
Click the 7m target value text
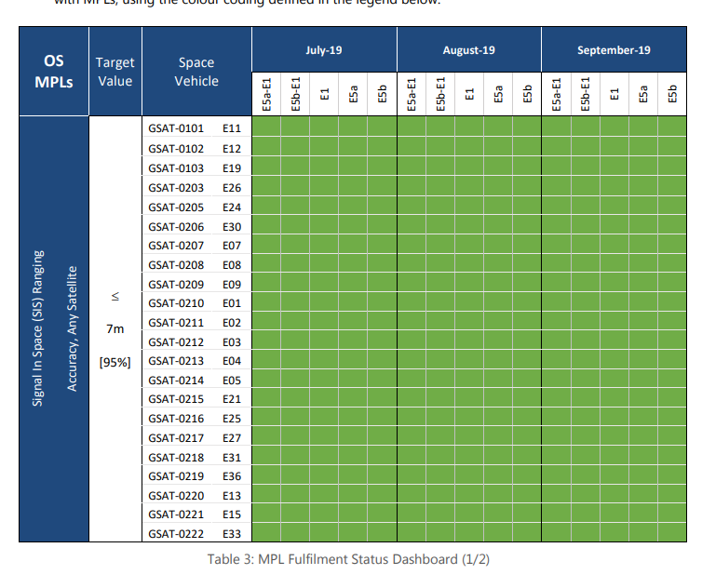tap(115, 329)
